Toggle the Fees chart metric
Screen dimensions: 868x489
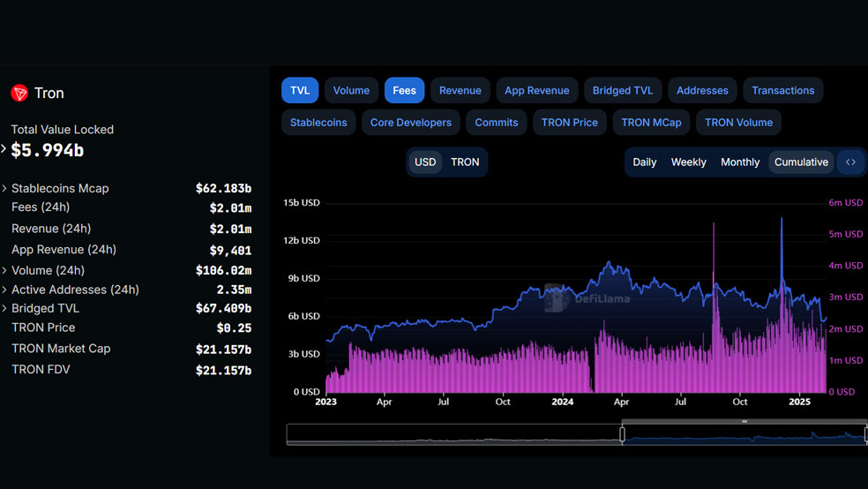coord(404,90)
